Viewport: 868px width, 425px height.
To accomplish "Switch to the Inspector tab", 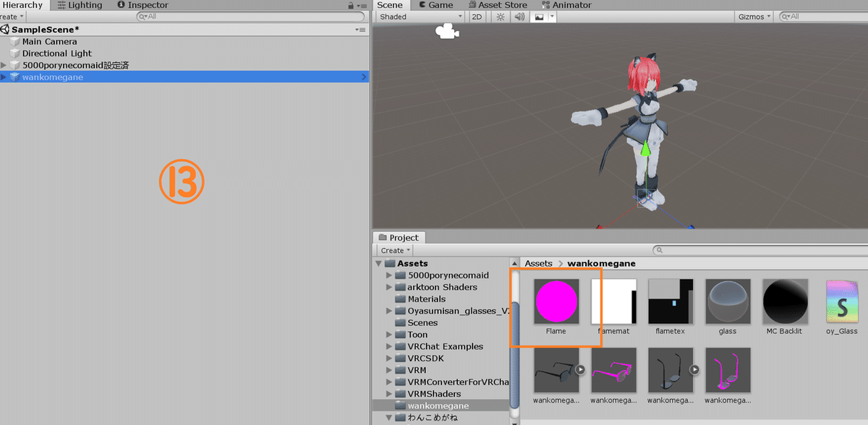I will pos(142,5).
